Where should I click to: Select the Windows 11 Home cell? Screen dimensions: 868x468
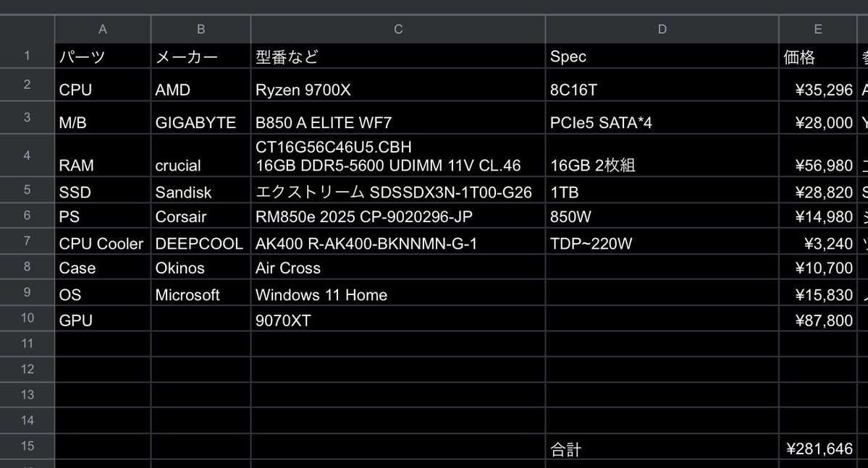pyautogui.click(x=398, y=293)
